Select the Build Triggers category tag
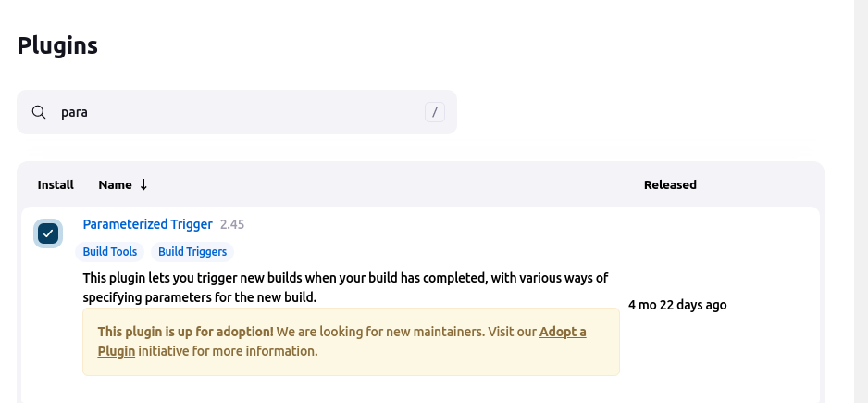868x403 pixels. pyautogui.click(x=192, y=251)
